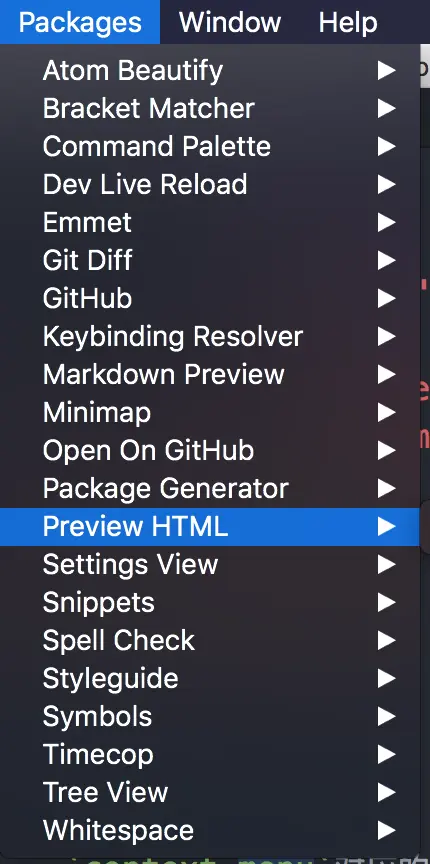The height and width of the screenshot is (864, 430).
Task: Choose the Spell Check entry
Action: pos(209,641)
